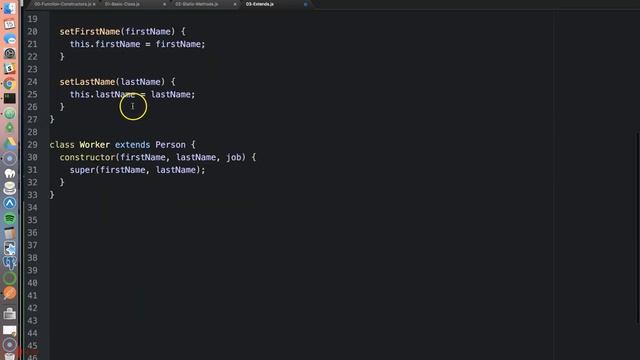Open the Trash at the dock bottom
This screenshot has width=640, height=360.
tap(9, 356)
